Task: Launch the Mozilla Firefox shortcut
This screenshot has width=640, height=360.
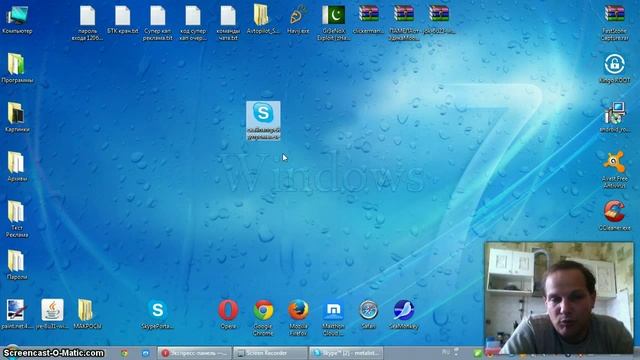Action: point(298,318)
